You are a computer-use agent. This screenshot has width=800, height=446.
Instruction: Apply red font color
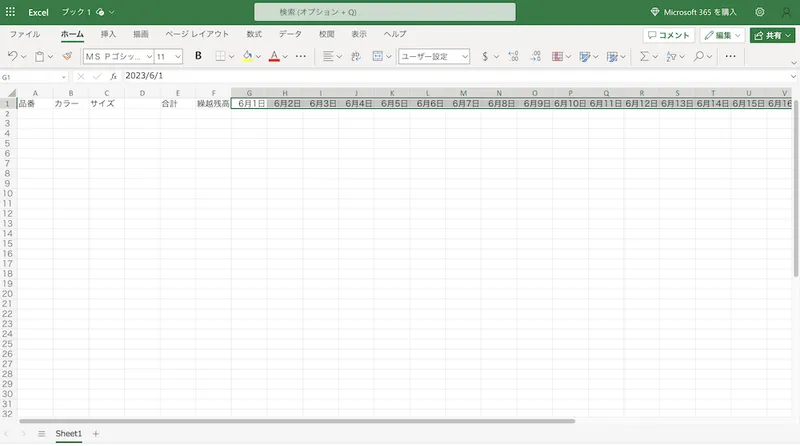(274, 56)
